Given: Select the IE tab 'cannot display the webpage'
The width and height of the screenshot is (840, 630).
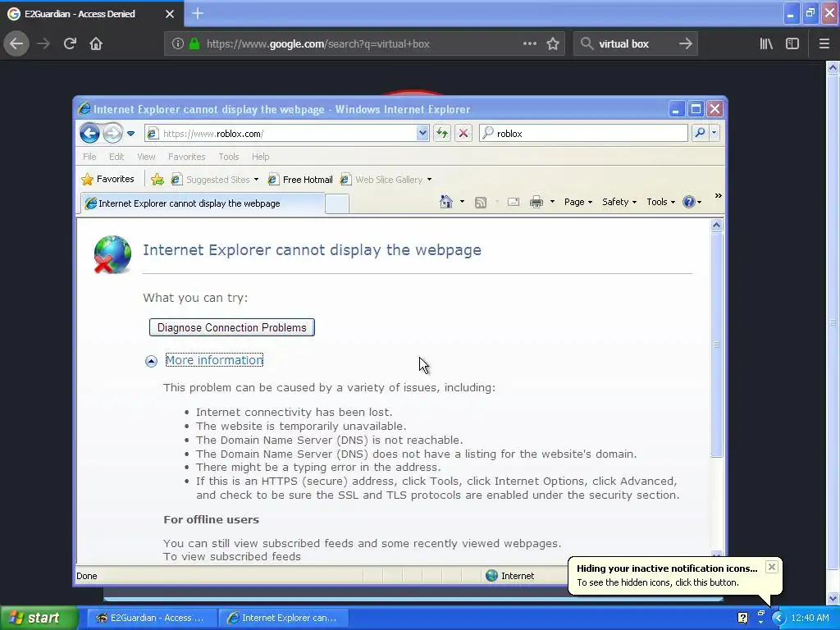Looking at the screenshot, I should pyautogui.click(x=203, y=203).
